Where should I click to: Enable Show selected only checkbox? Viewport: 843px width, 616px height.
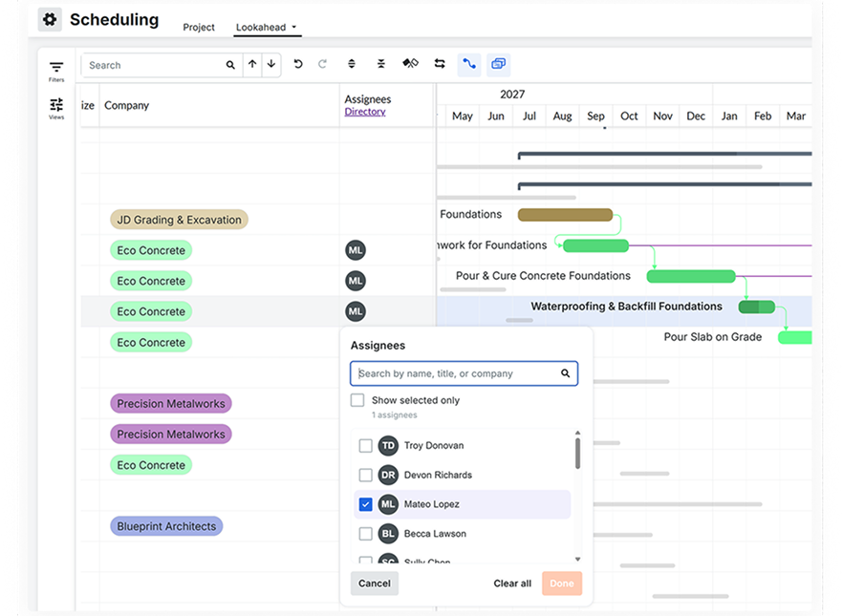tap(357, 400)
